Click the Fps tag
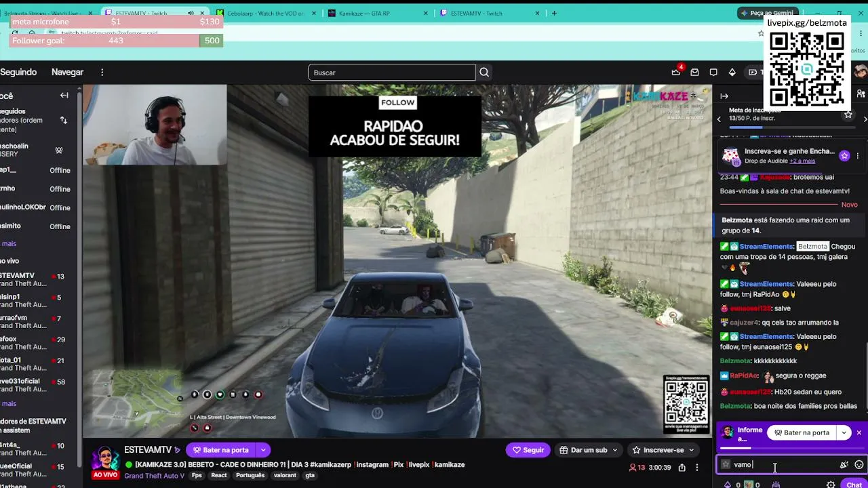The width and height of the screenshot is (868, 488). 197,476
